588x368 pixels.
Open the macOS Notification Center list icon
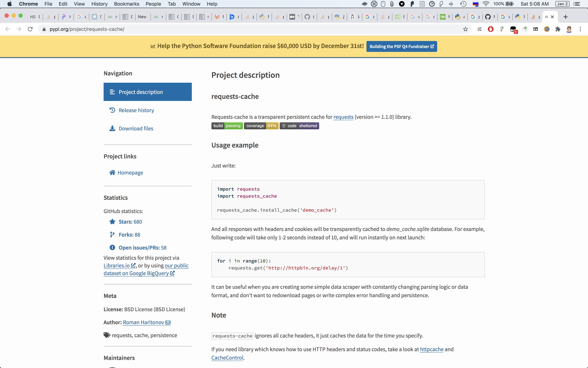pyautogui.click(x=577, y=4)
